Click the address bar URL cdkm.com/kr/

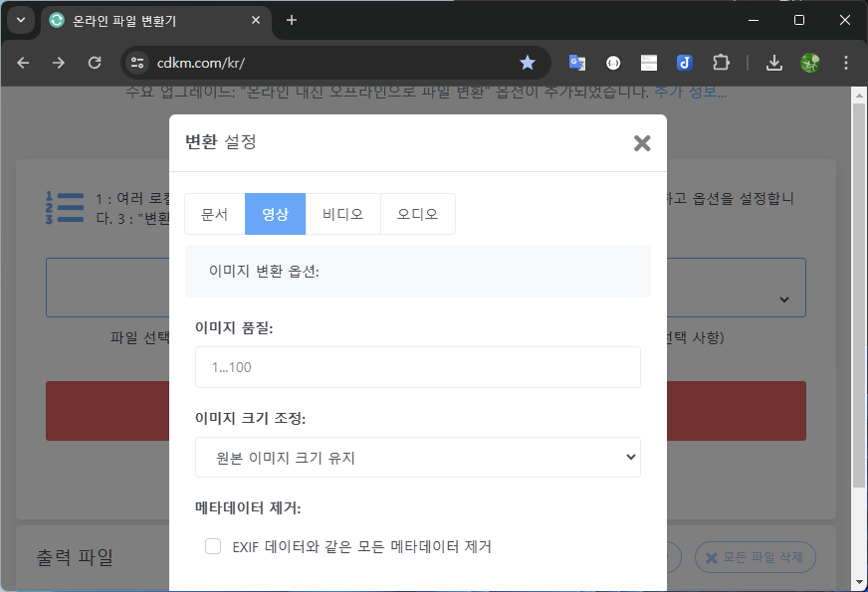click(x=201, y=63)
